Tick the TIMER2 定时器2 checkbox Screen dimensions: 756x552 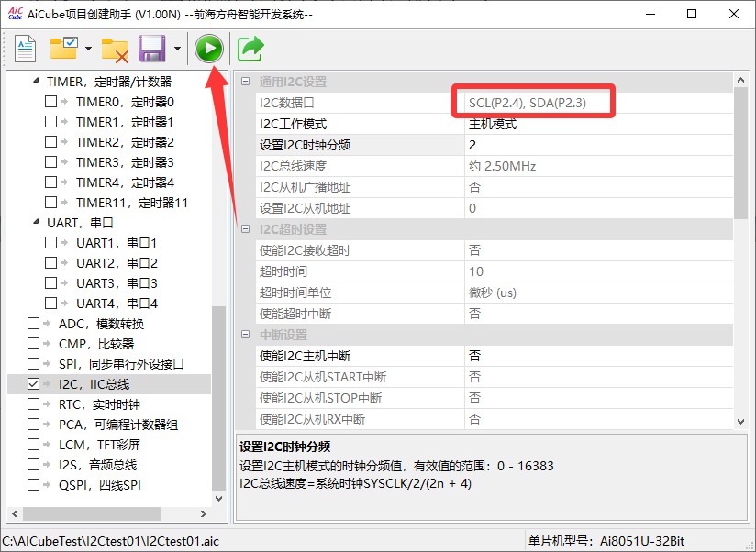[x=50, y=141]
